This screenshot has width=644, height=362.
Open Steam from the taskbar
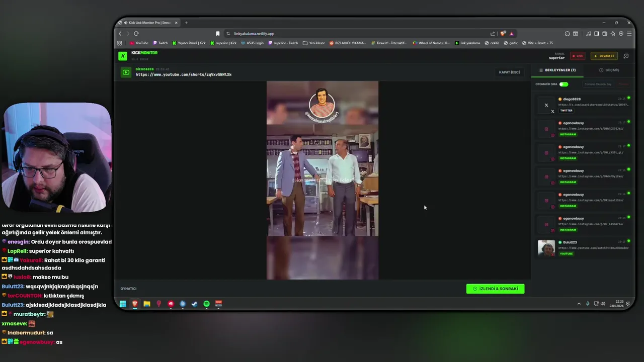pos(195,304)
